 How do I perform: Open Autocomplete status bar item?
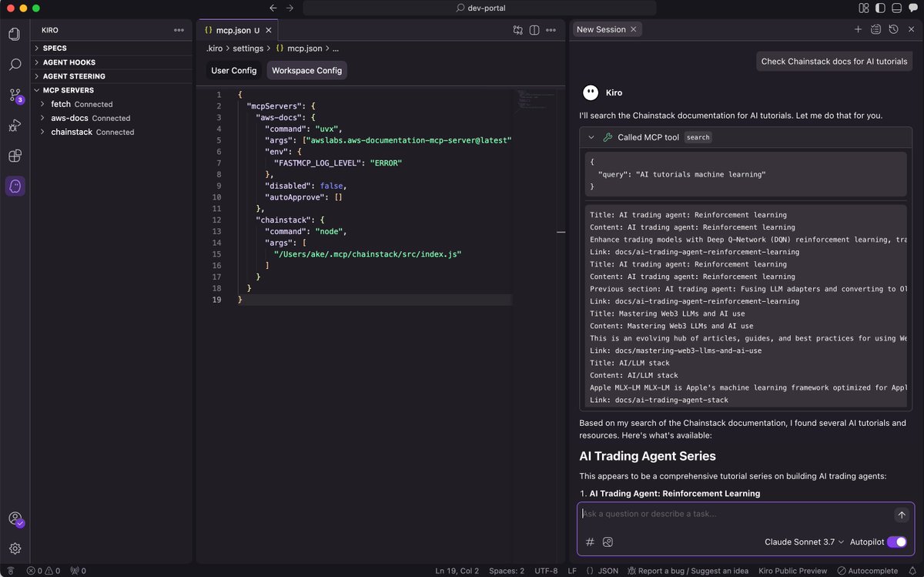[867, 571]
